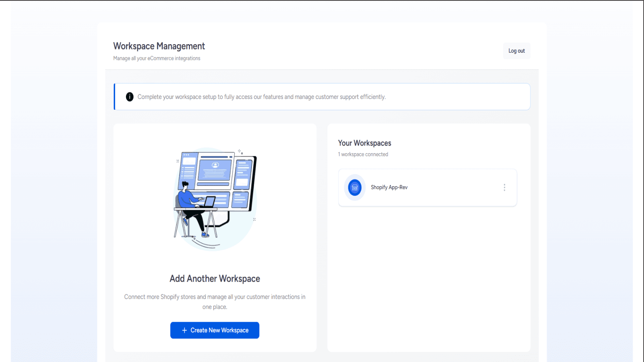Click the Shopify App-Rev workspace name
644x362 pixels.
(x=389, y=187)
